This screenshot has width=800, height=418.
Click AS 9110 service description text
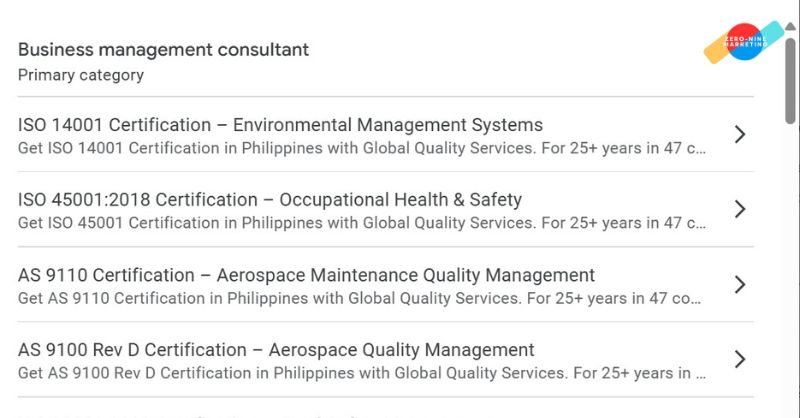[x=360, y=299]
